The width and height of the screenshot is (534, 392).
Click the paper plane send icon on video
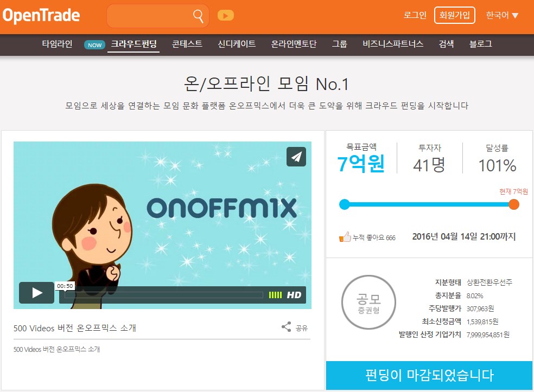click(296, 157)
